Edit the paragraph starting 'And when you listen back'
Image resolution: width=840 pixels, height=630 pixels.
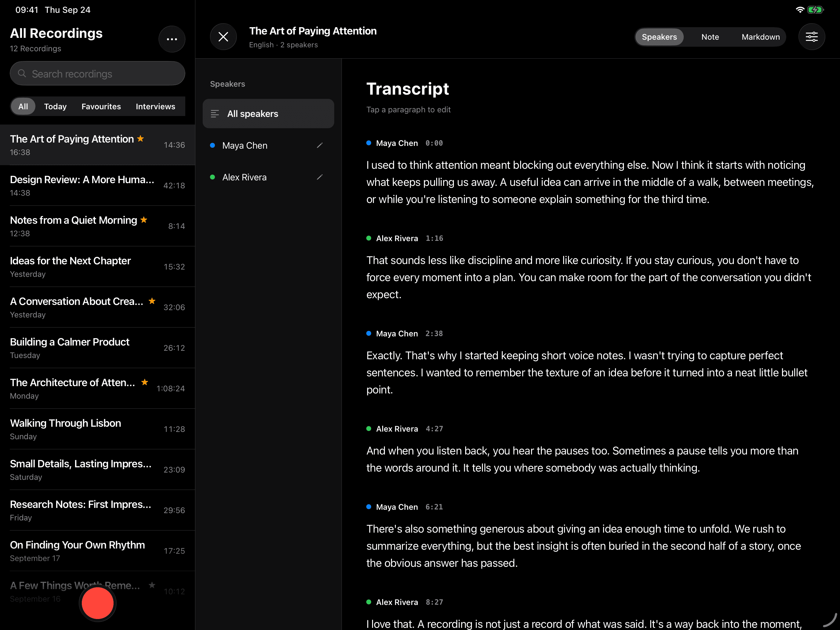click(x=582, y=459)
